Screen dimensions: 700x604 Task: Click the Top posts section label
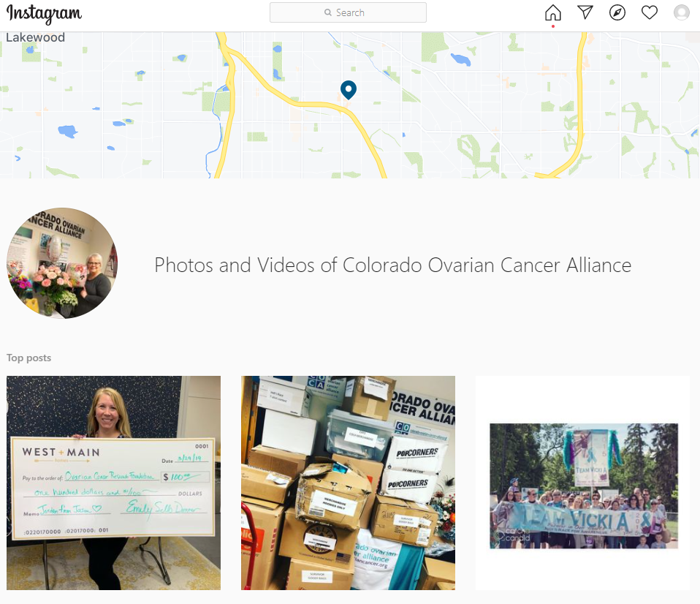(x=28, y=358)
